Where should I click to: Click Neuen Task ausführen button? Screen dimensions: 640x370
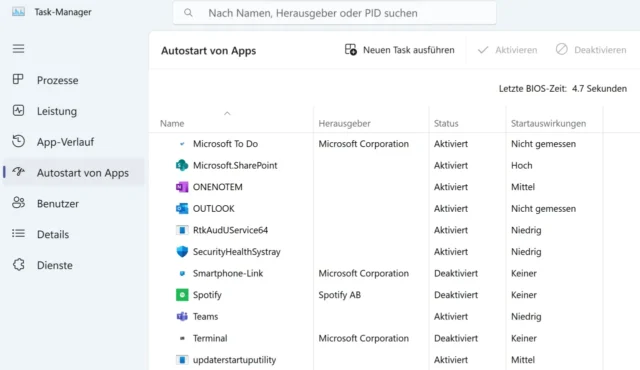tap(400, 50)
